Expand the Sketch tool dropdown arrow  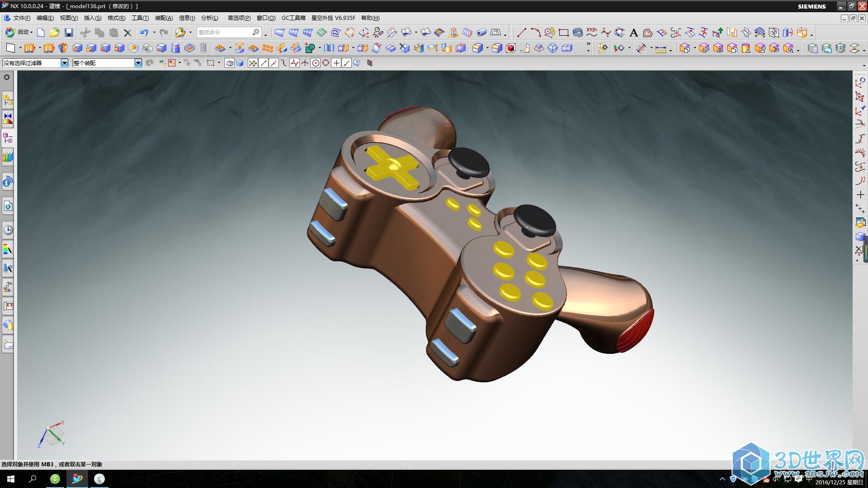tap(20, 48)
